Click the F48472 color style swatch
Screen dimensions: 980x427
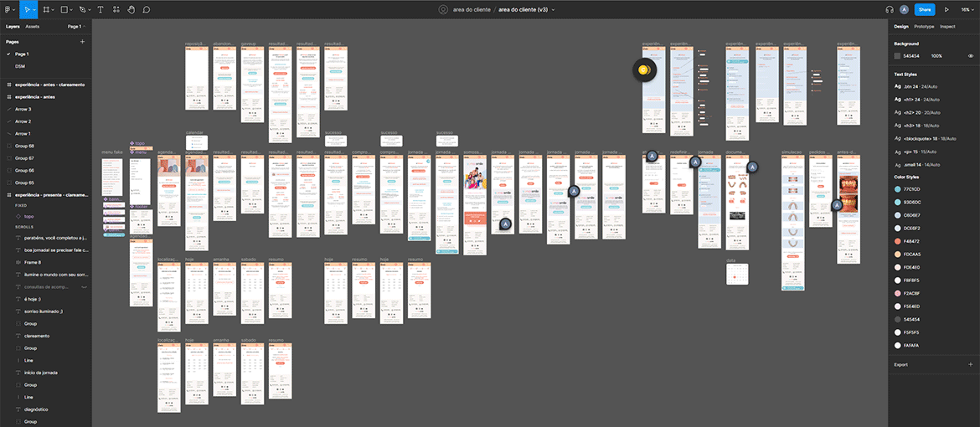click(x=898, y=240)
